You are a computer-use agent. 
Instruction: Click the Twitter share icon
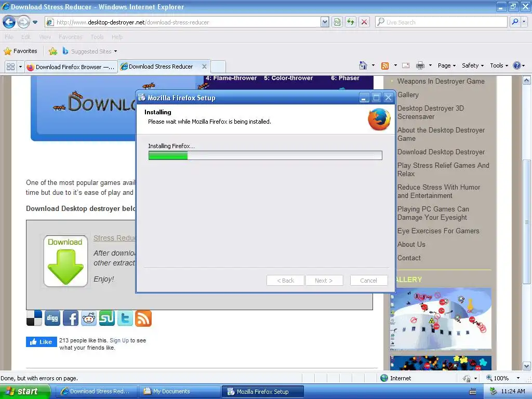pyautogui.click(x=125, y=318)
